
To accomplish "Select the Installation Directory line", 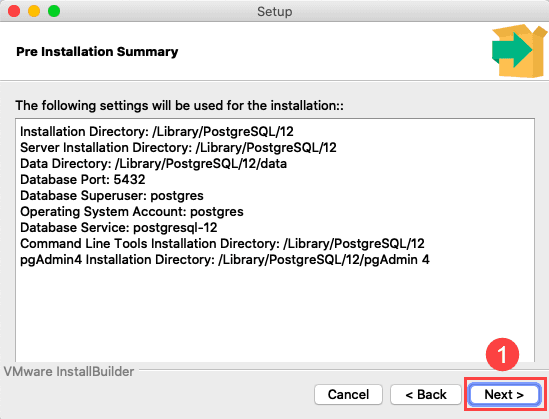I will [x=157, y=132].
